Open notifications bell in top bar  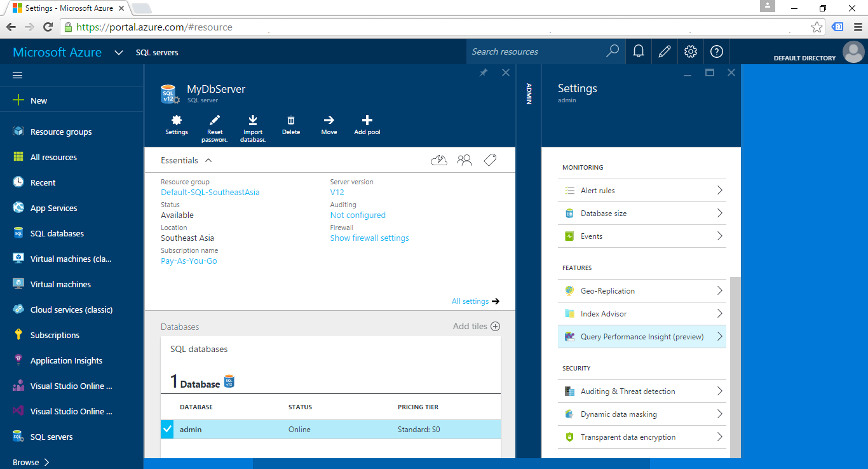coord(639,52)
